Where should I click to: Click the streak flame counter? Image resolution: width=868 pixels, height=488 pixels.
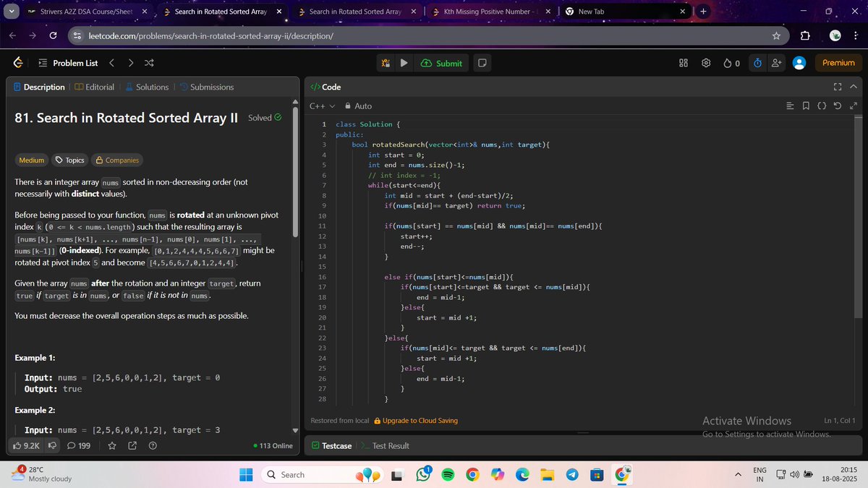(731, 63)
